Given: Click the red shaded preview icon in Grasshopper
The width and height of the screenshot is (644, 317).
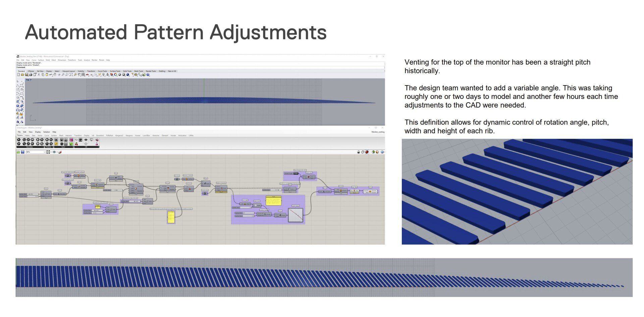Looking at the screenshot, I should pos(367,152).
